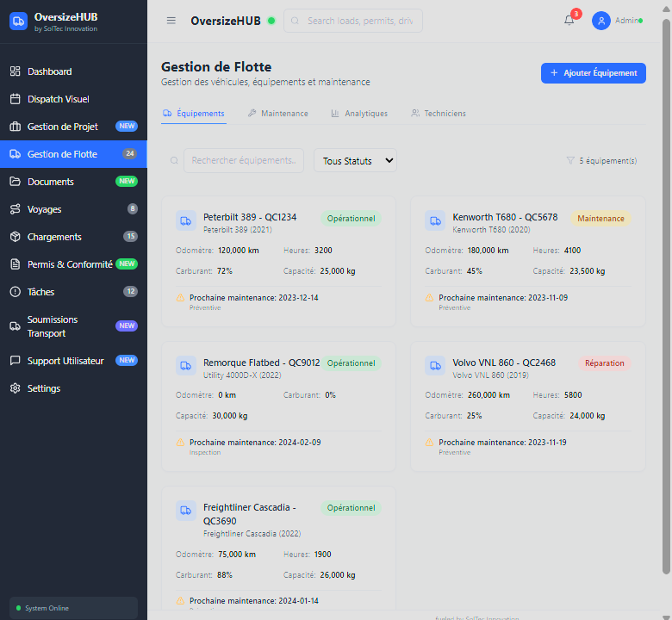This screenshot has width=672, height=620.
Task: Click the Opérationnel badge on Remorque Flatbed
Action: 351,363
